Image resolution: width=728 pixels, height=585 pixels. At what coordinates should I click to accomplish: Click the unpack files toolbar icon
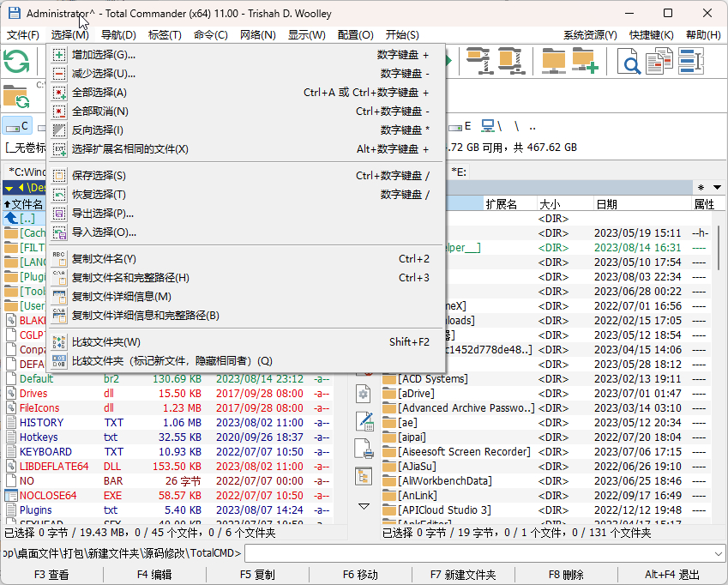(x=511, y=61)
